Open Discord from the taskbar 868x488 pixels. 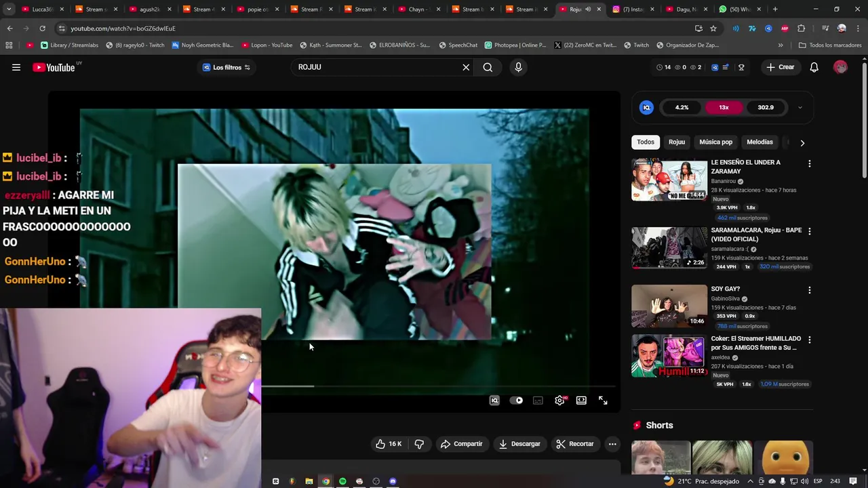click(393, 481)
